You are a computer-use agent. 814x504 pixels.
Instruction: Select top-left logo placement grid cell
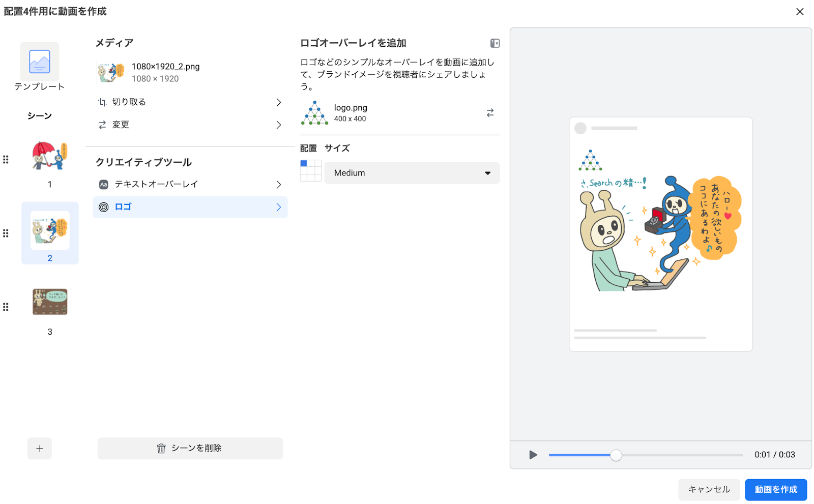(x=304, y=164)
